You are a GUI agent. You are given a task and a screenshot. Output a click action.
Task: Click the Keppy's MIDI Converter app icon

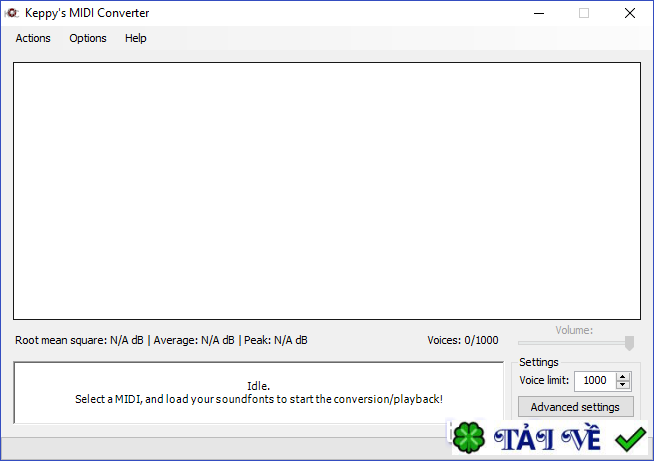coord(12,13)
